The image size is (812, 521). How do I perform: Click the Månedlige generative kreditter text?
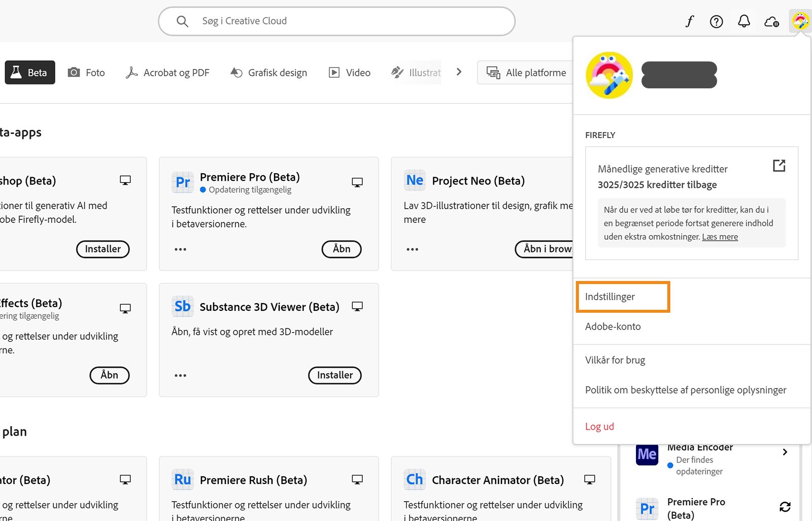pos(662,169)
